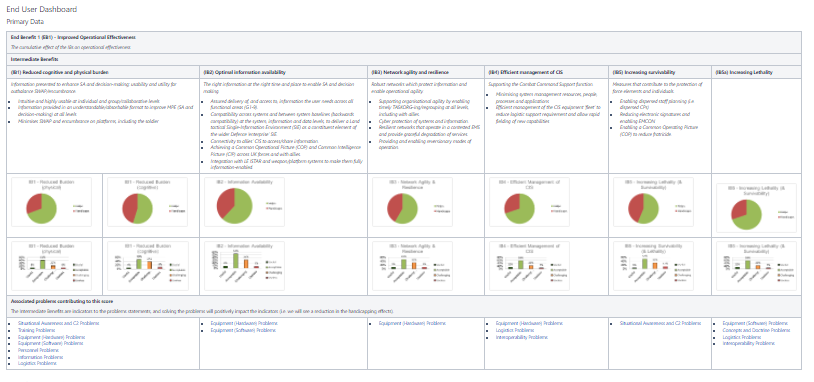814x382 pixels.
Task: Select bar chart in IB5 Increasing survivability column
Action: coord(653,265)
